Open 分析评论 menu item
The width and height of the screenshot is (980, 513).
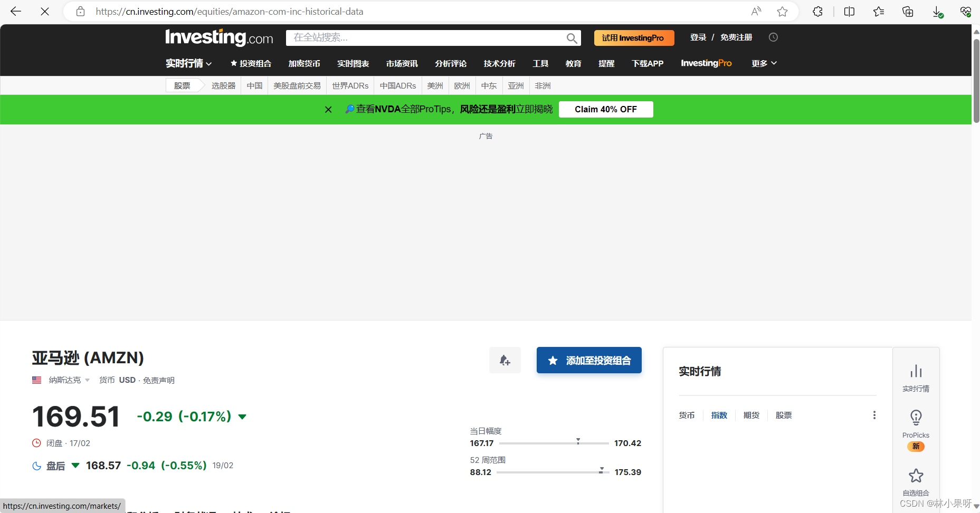pyautogui.click(x=451, y=63)
